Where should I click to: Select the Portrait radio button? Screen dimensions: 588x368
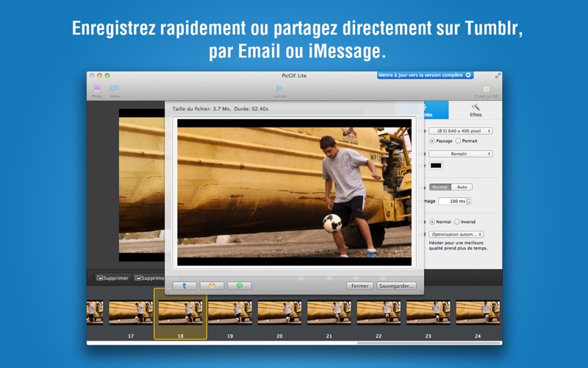pyautogui.click(x=458, y=141)
